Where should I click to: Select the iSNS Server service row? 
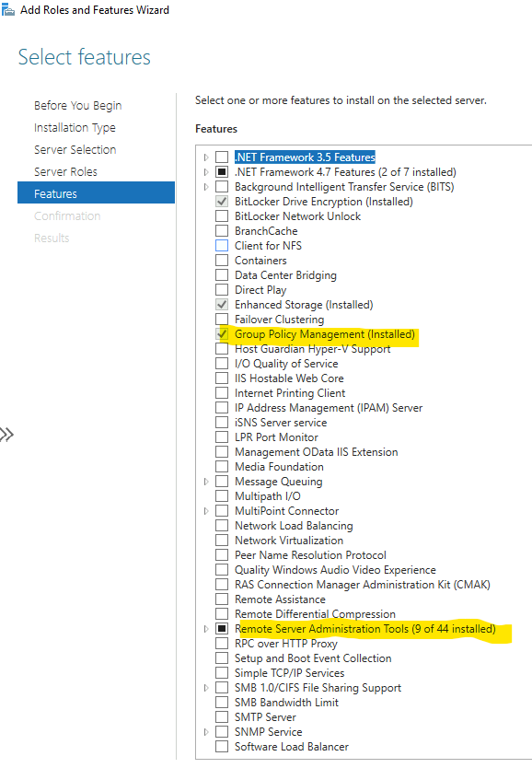click(281, 422)
